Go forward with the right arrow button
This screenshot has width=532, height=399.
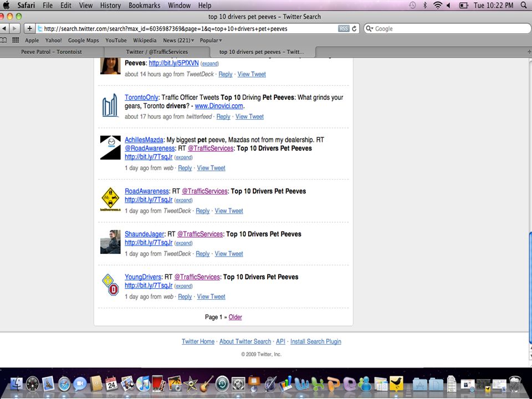[14, 29]
